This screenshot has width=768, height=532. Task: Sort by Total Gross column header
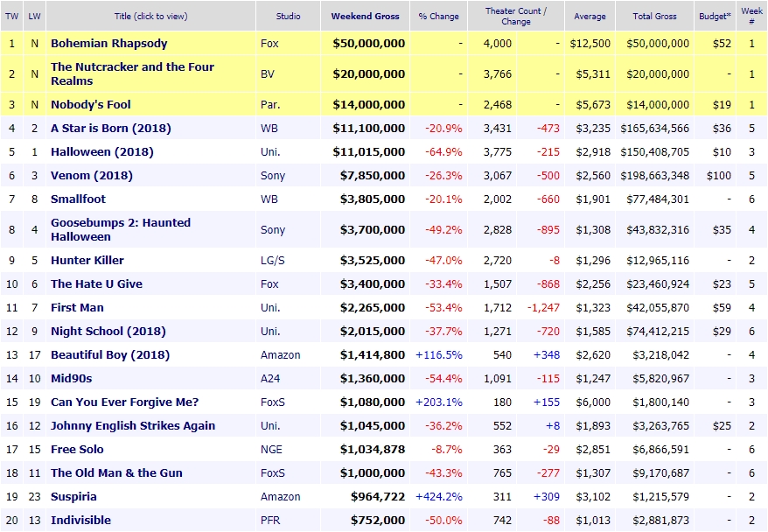pyautogui.click(x=654, y=16)
